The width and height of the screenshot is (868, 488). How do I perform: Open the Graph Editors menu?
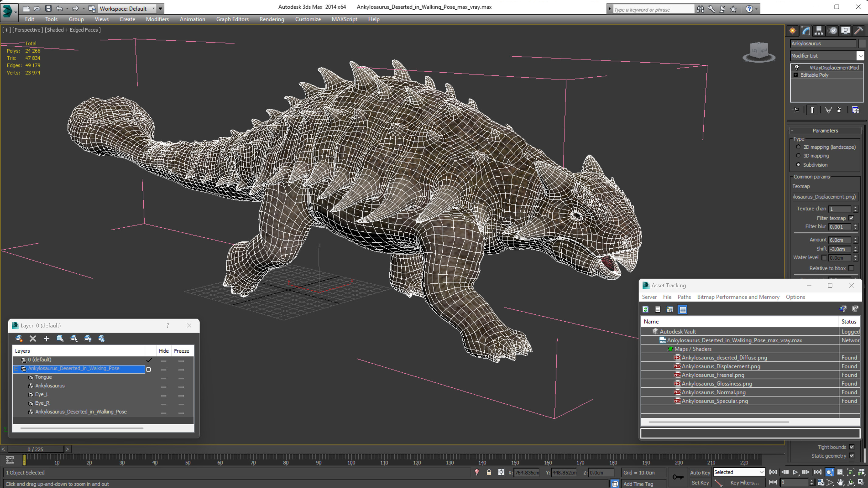(232, 19)
